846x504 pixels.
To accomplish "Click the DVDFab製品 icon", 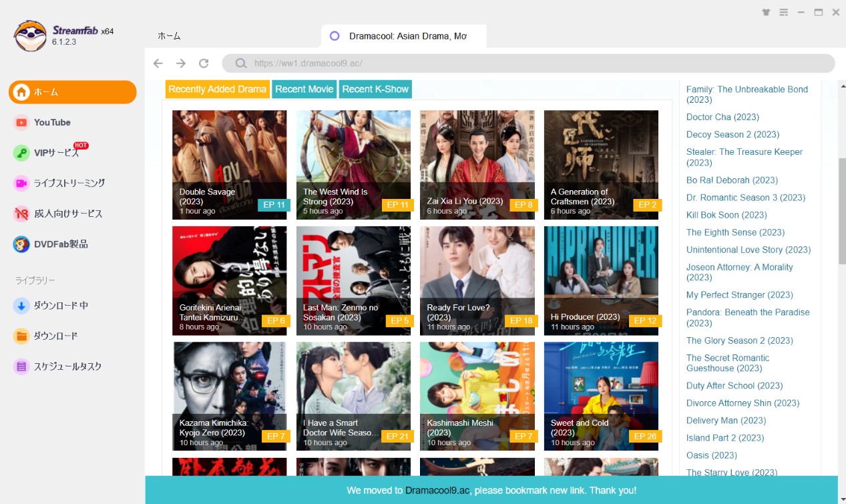I will pos(21,244).
